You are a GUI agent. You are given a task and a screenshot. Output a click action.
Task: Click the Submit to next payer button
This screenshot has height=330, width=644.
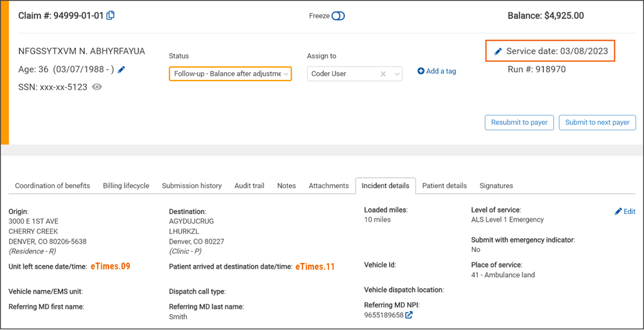tap(598, 122)
